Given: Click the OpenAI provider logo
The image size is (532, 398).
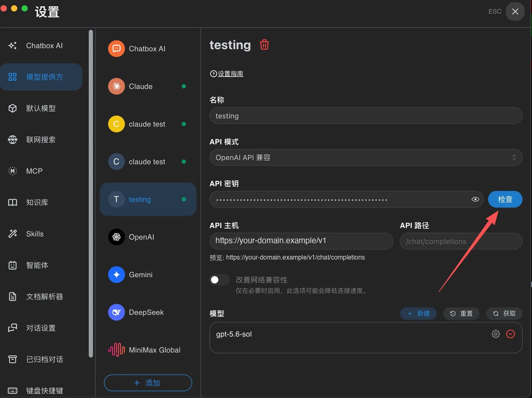Looking at the screenshot, I should (x=116, y=237).
